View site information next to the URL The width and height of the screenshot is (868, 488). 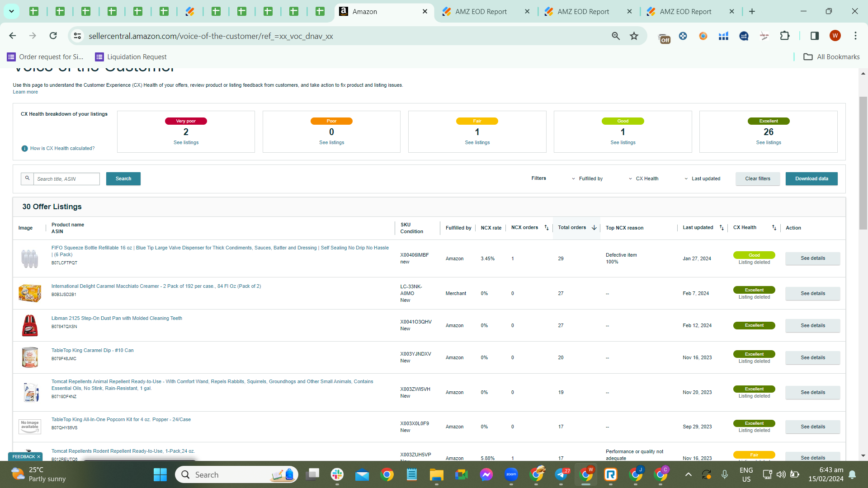point(78,36)
